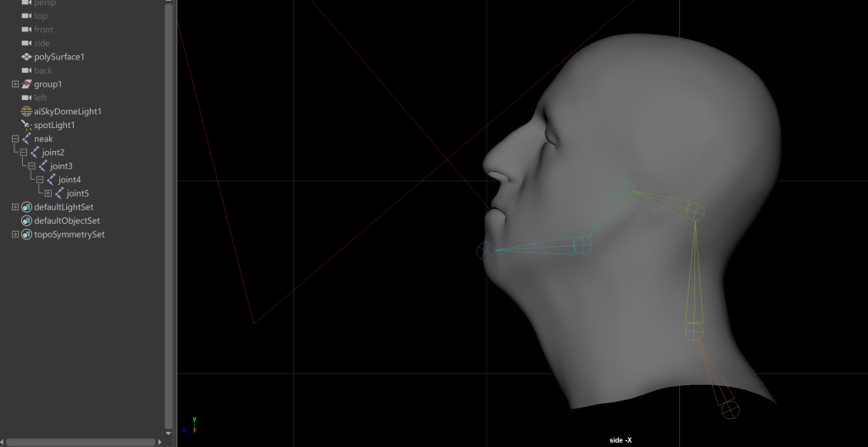Collapse the joint3 branch
Screen dimensions: 868x447
point(31,166)
